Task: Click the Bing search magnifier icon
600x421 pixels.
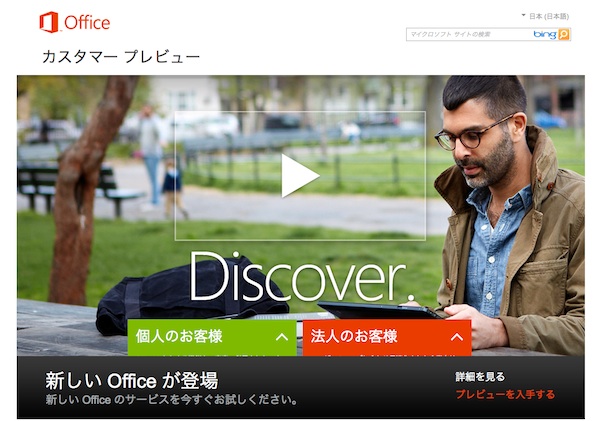Action: coord(564,34)
